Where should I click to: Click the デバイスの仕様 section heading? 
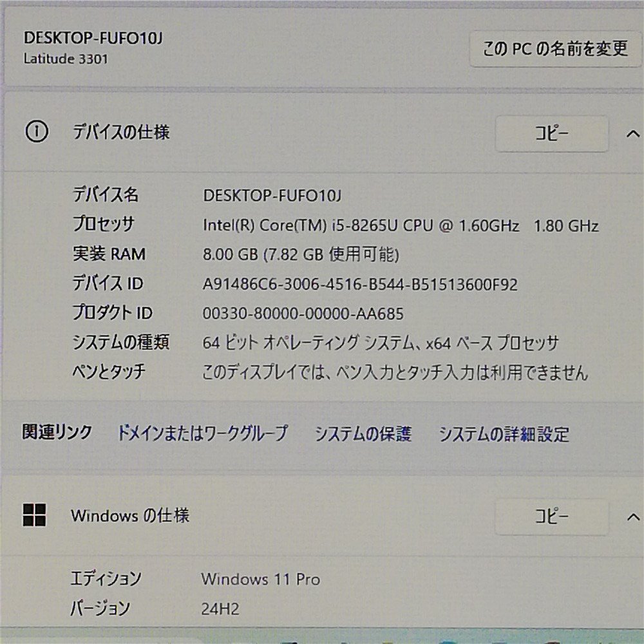[x=121, y=132]
